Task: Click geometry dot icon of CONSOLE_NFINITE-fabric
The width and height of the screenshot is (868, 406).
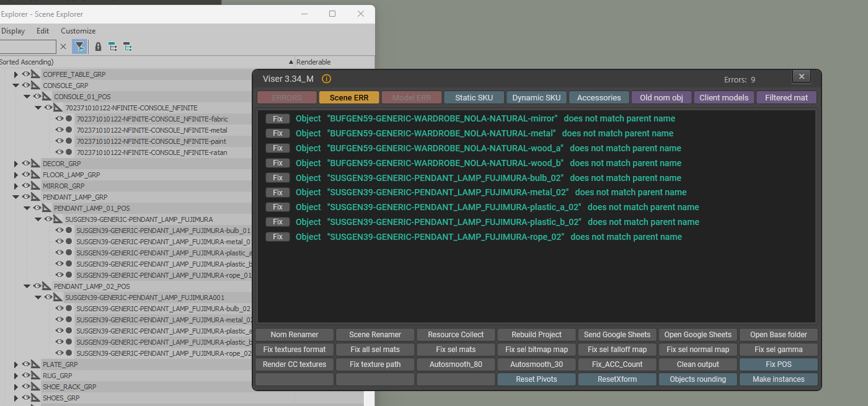Action: pyautogui.click(x=69, y=119)
